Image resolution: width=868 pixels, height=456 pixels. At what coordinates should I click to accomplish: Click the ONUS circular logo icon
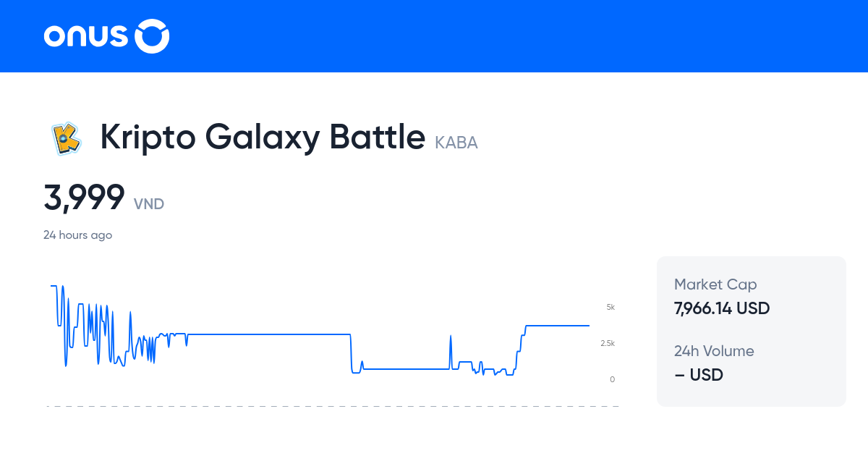(151, 35)
